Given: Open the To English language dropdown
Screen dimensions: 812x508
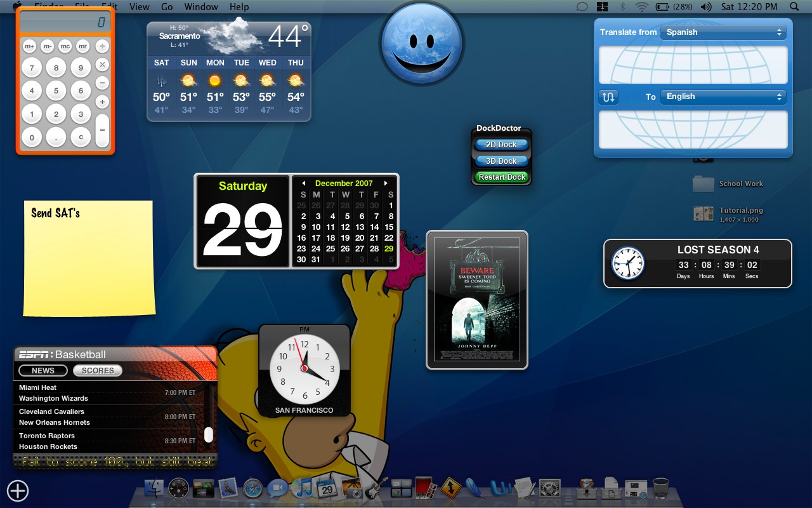Looking at the screenshot, I should point(723,97).
